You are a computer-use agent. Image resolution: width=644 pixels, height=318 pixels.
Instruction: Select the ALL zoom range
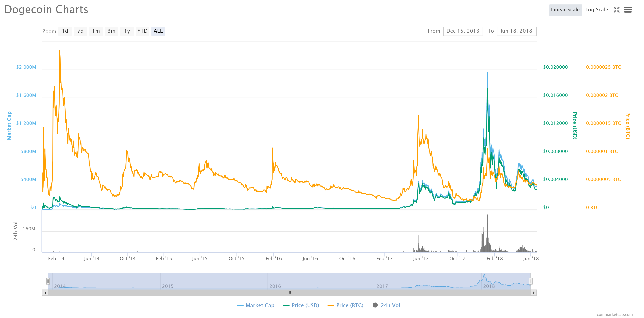[158, 31]
